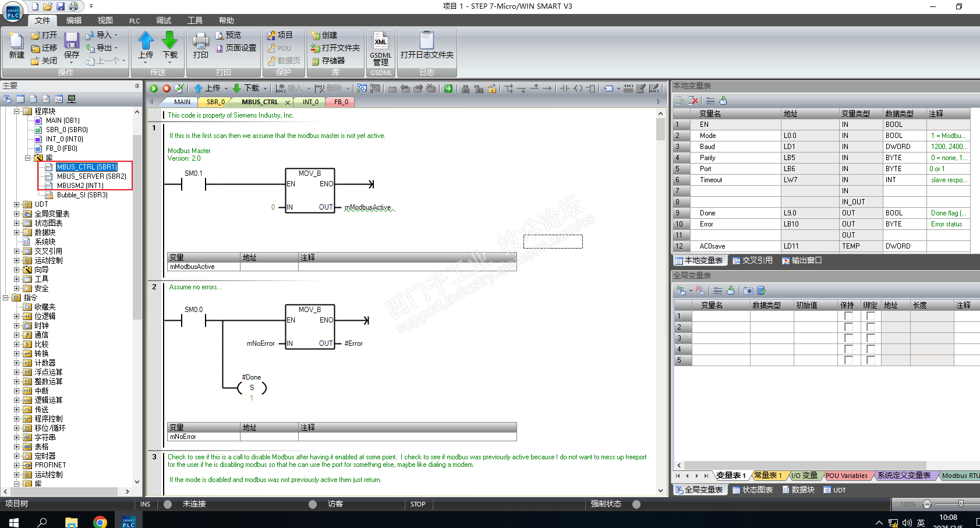Click the Create library icon
980x528 pixels.
[316, 36]
